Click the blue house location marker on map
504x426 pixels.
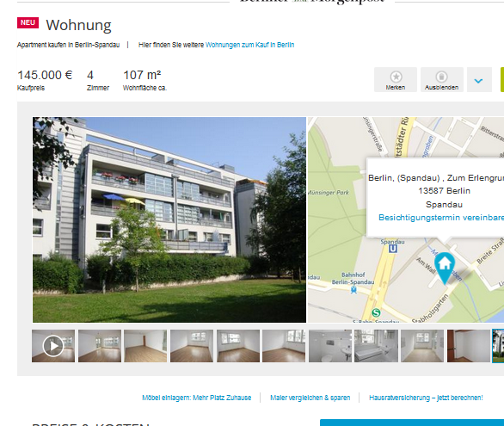point(445,269)
